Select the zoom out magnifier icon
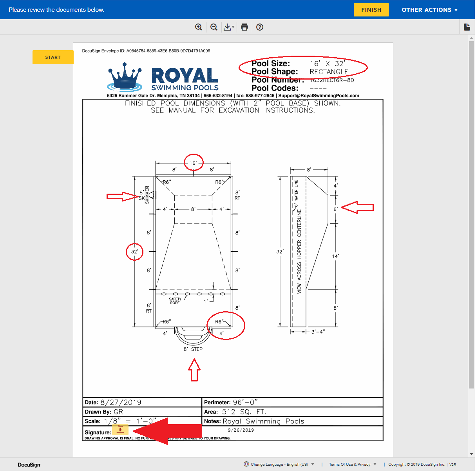The width and height of the screenshot is (476, 472). pos(214,27)
